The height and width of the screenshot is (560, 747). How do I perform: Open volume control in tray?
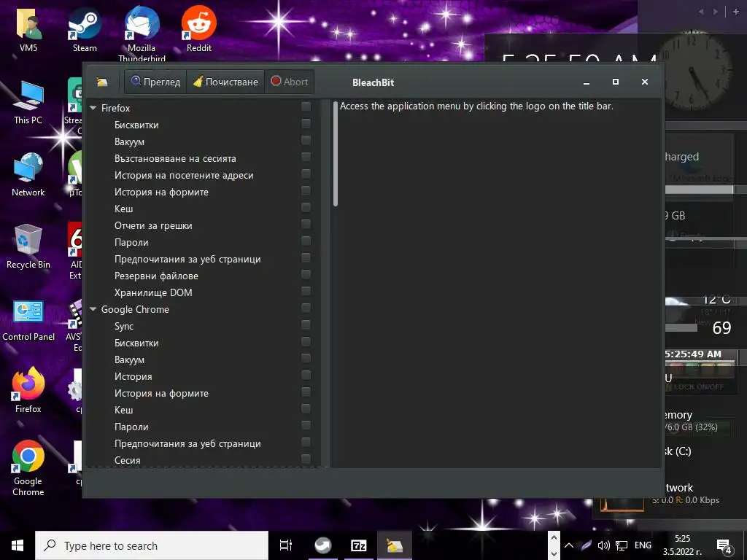coord(603,545)
